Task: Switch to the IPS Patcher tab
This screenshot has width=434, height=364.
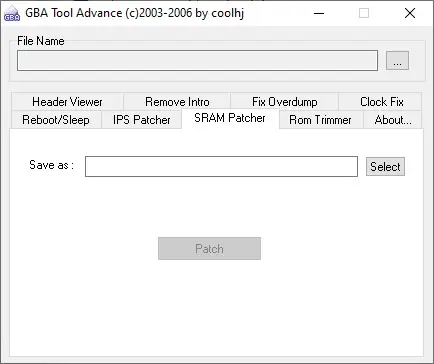Action: (141, 120)
